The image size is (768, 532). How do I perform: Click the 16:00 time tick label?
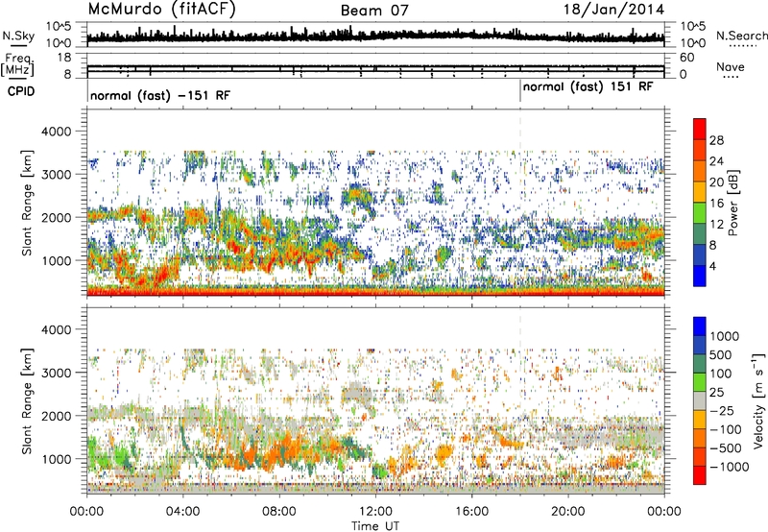(471, 512)
